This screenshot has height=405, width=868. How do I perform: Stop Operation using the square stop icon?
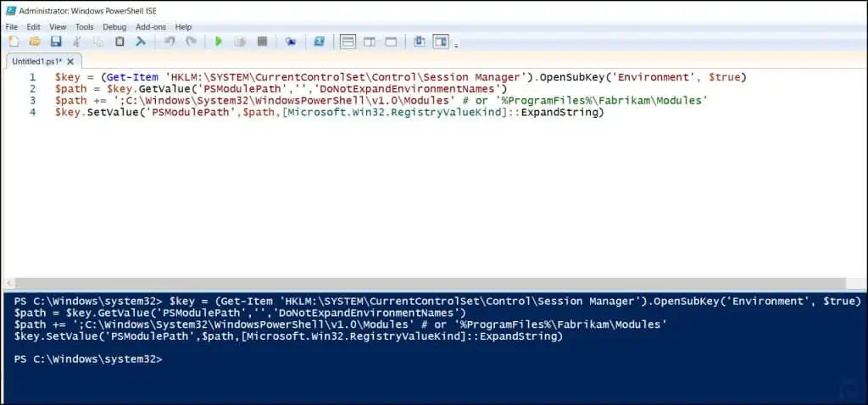(x=263, y=42)
